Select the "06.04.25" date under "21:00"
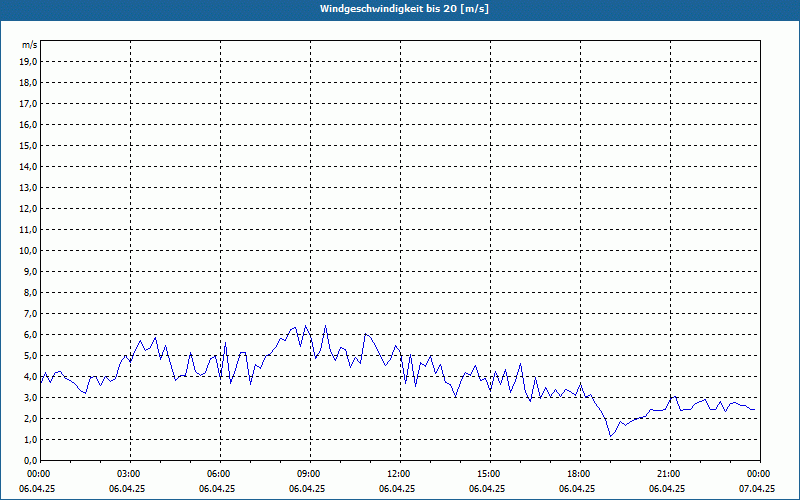Viewport: 800px width, 500px height. [667, 489]
